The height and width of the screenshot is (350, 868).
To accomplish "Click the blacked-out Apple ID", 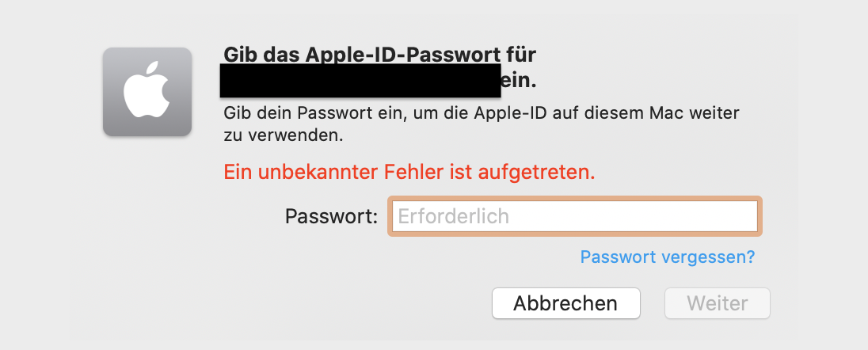I will [360, 82].
